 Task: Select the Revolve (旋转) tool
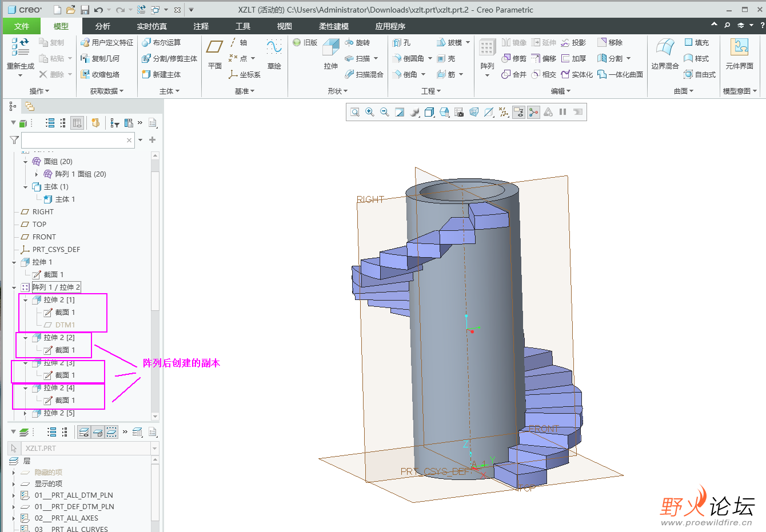point(357,43)
